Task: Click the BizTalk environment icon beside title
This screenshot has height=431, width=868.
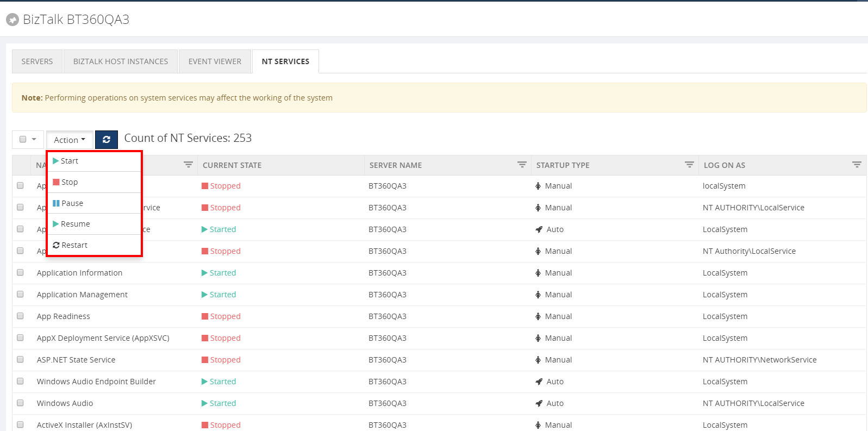Action: [12, 20]
